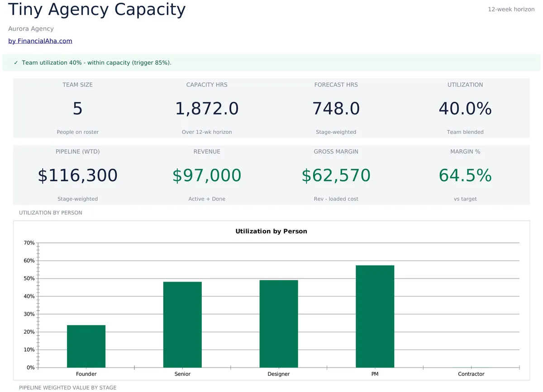Click the Founder bar in the chart
Screen dimensions: 543x392
pos(86,346)
